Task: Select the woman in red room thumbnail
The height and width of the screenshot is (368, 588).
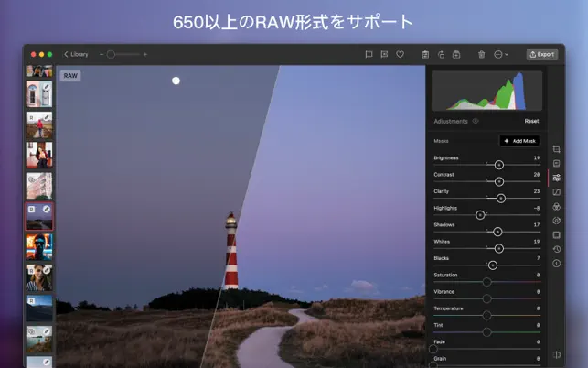Action: [39, 155]
